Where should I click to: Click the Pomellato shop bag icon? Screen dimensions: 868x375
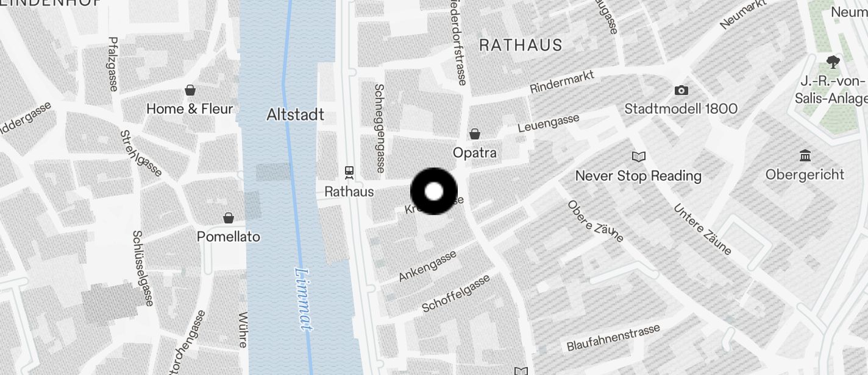click(229, 218)
